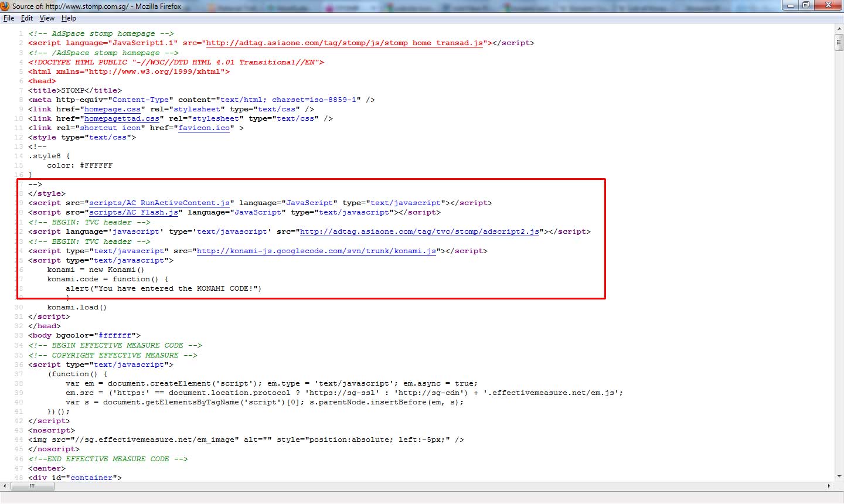The width and height of the screenshot is (844, 504).
Task: Open the stomp_home_transad.js script link
Action: point(345,43)
